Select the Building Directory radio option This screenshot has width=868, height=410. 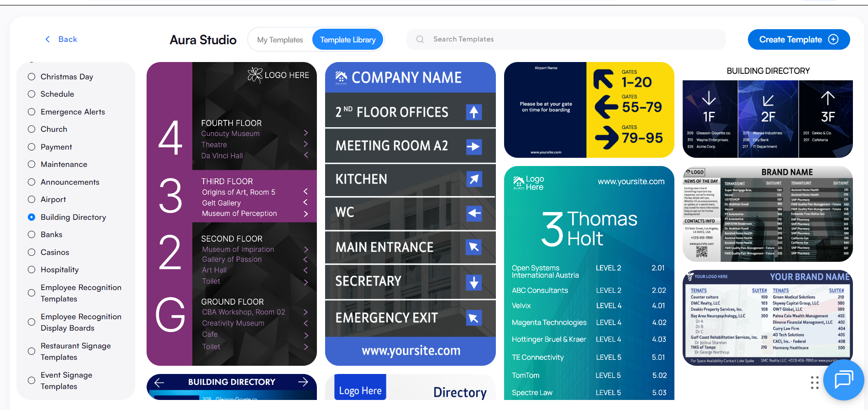(x=32, y=217)
